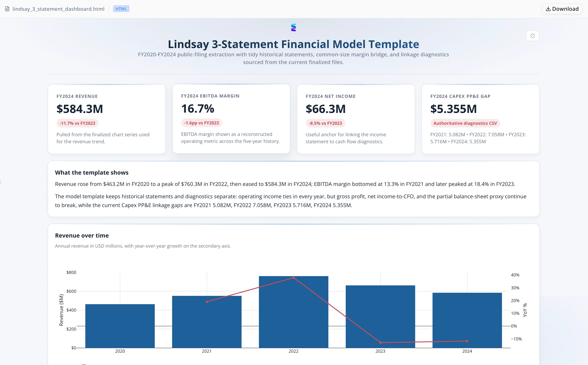588x365 pixels.
Task: Click the 2020 revenue bar in chart
Action: 120,326
